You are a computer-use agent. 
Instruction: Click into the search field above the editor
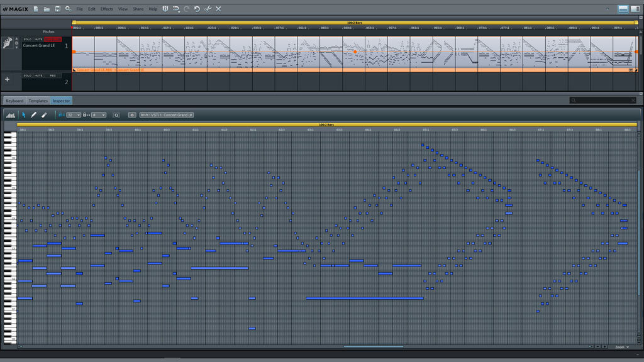coord(601,101)
